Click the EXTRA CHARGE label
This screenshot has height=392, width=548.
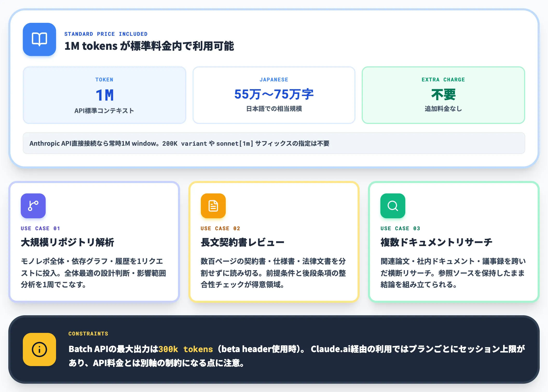click(443, 80)
